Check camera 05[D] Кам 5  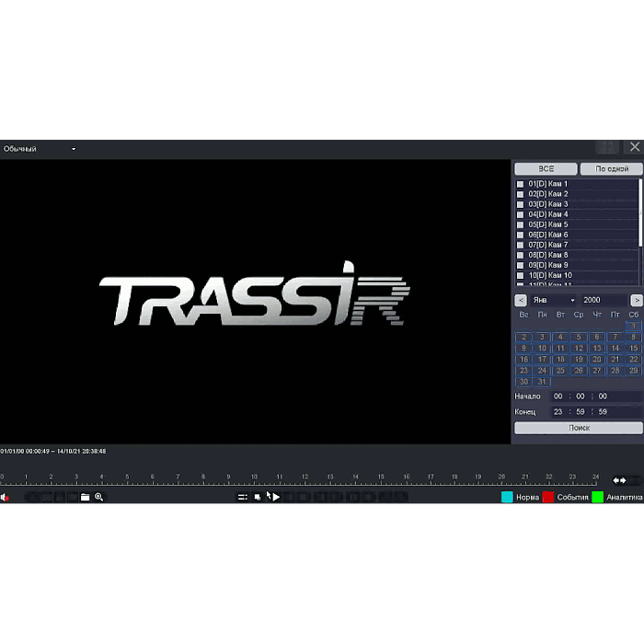point(520,224)
